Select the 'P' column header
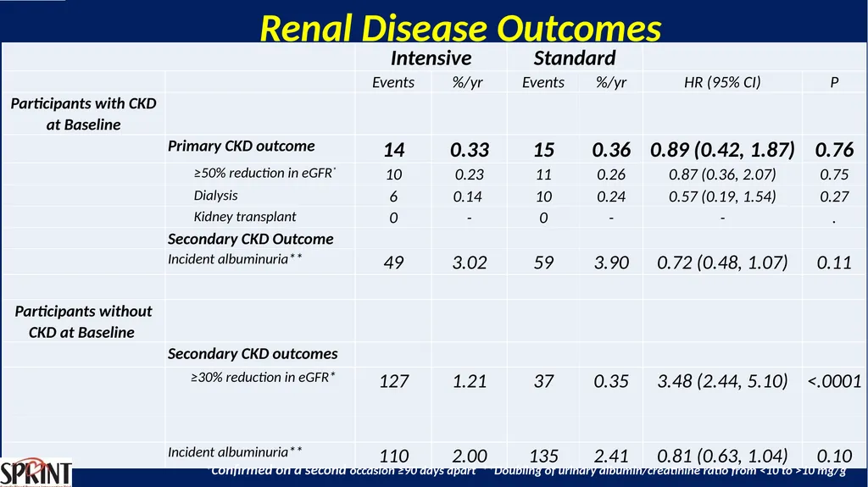868x487 pixels. 834,82
